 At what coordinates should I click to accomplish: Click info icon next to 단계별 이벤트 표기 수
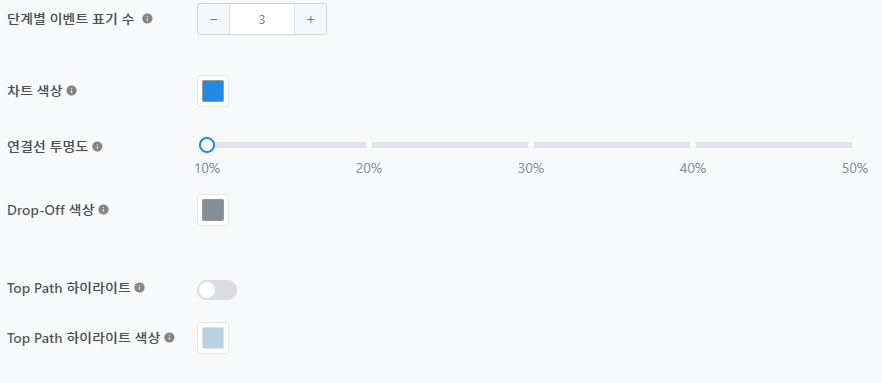click(147, 19)
